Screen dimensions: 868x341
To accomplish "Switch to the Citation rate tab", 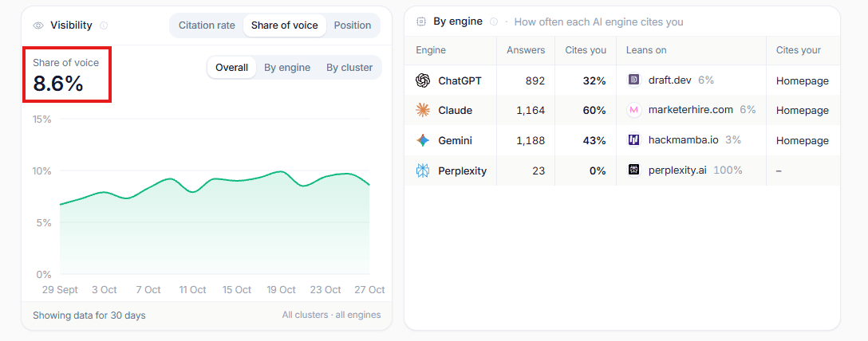I will (207, 25).
